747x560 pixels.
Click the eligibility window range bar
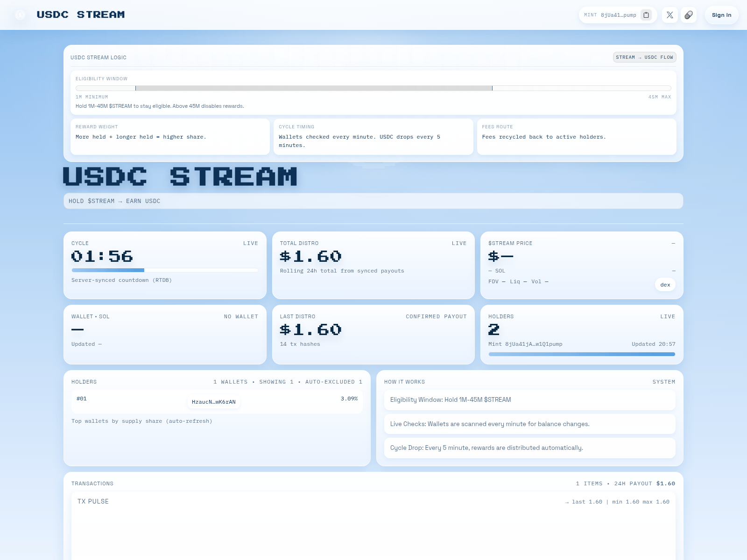coord(373,88)
